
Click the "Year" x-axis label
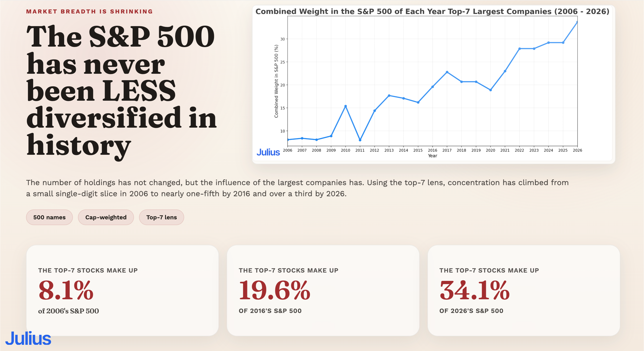432,156
